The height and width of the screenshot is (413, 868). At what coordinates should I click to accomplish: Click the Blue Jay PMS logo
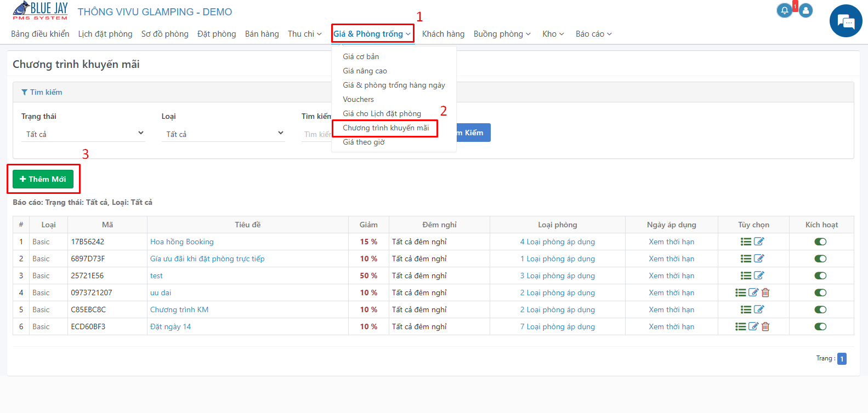tap(40, 10)
